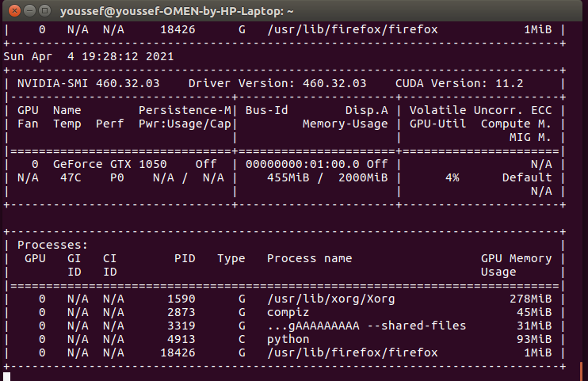Image resolution: width=588 pixels, height=381 pixels.
Task: Click the Process name column header
Action: 310,258
